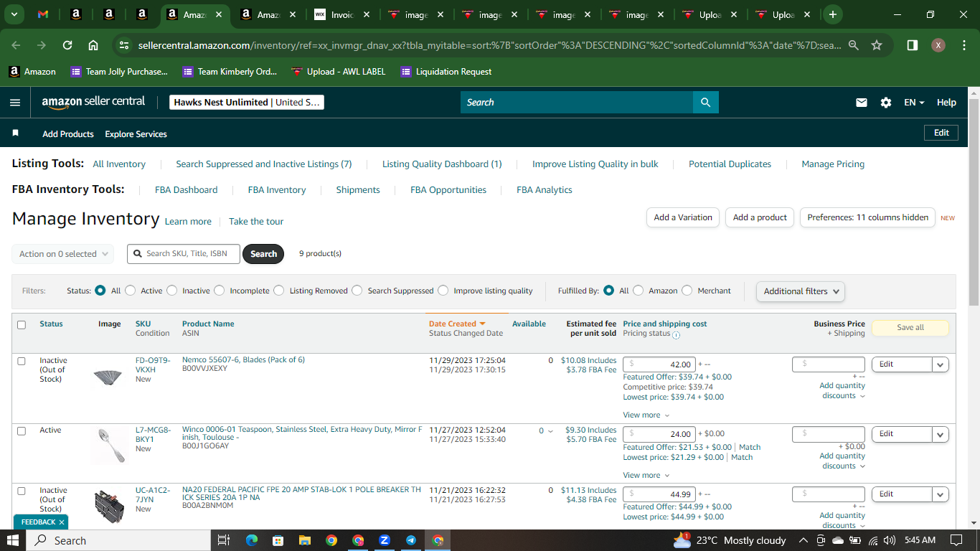The image size is (980, 551).
Task: Click the Save all button
Action: point(910,327)
